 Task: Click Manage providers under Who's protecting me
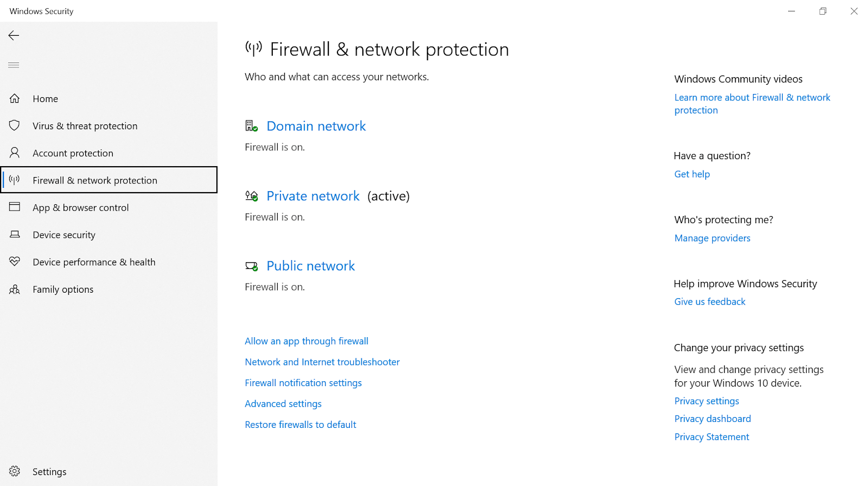coord(712,238)
